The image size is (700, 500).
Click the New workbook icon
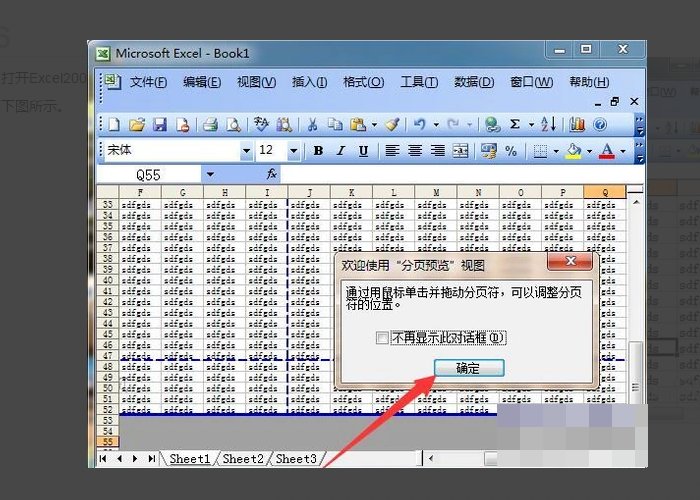(x=114, y=125)
